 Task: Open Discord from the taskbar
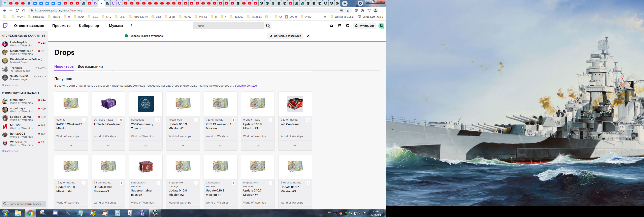coord(55,213)
